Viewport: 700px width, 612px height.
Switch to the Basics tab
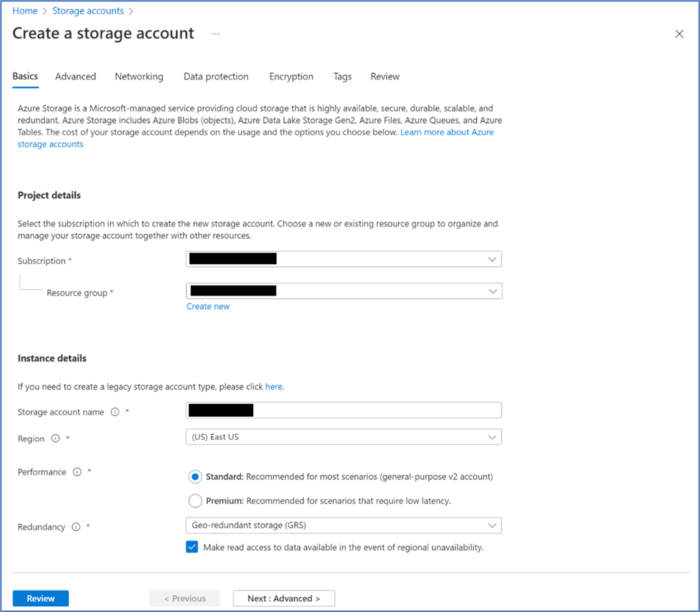coord(25,76)
